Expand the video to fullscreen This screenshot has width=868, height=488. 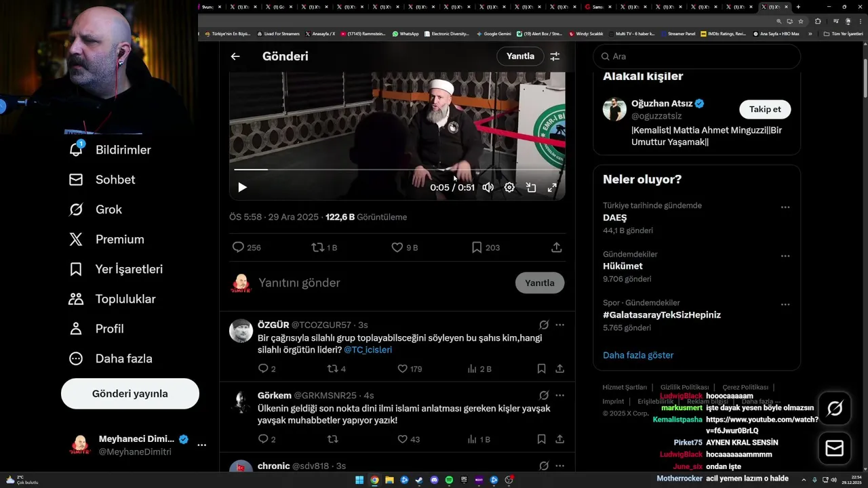pyautogui.click(x=552, y=187)
